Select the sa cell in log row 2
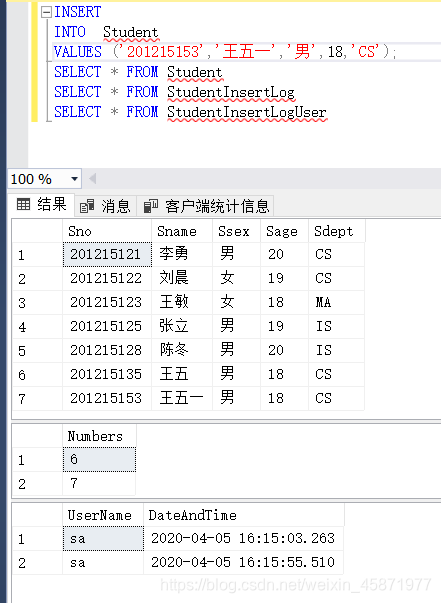441x603 pixels. 103,563
